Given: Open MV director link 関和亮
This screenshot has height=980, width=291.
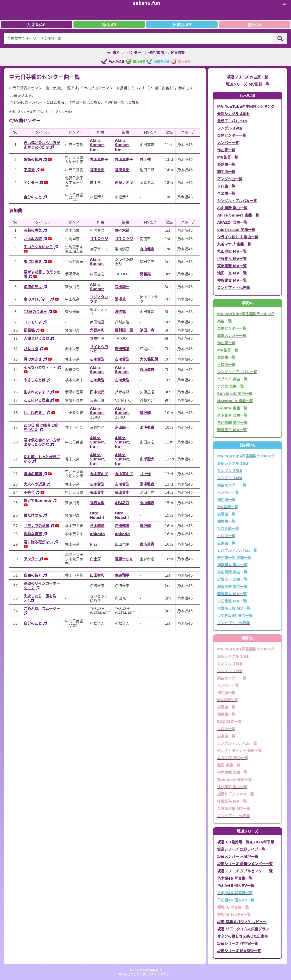Looking at the screenshot, I should [x=145, y=274].
